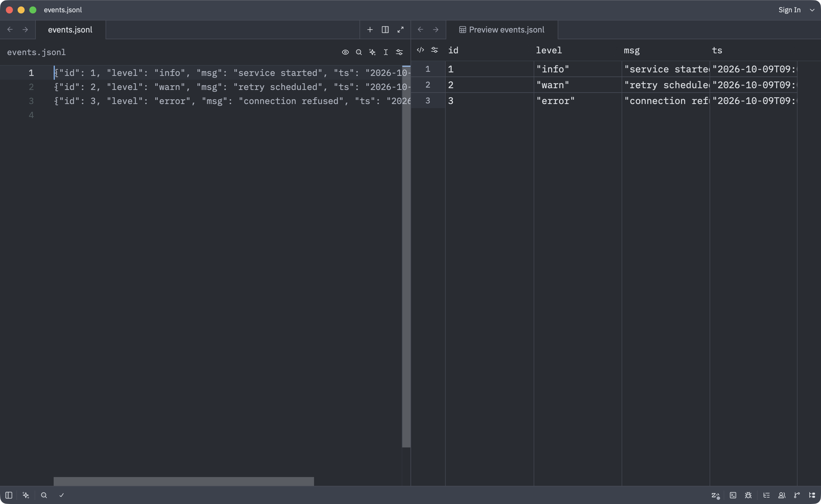Click the plus new tab button
The width and height of the screenshot is (821, 504).
point(370,30)
